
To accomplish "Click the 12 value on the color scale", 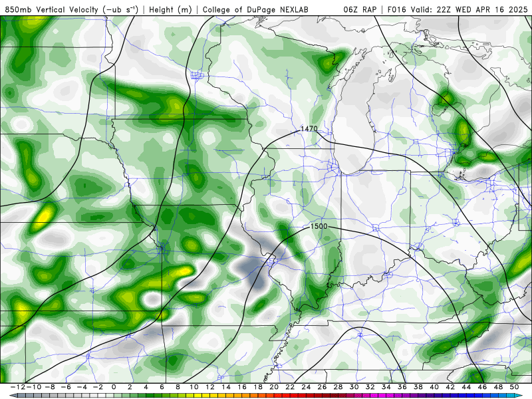I will (x=210, y=387).
